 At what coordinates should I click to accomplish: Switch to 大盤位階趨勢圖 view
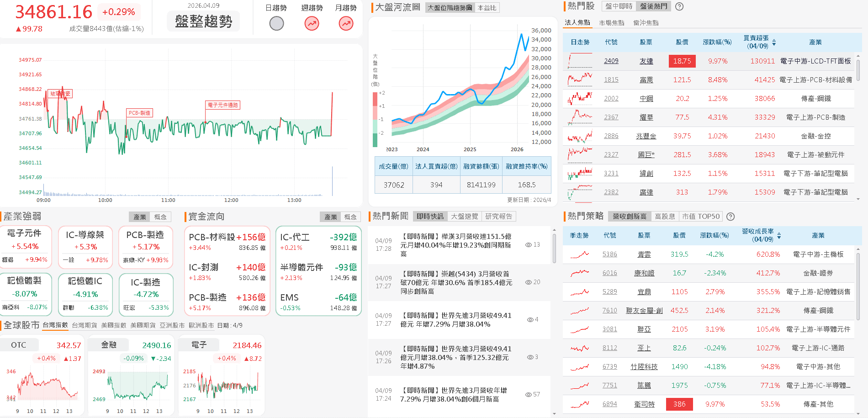(x=450, y=8)
